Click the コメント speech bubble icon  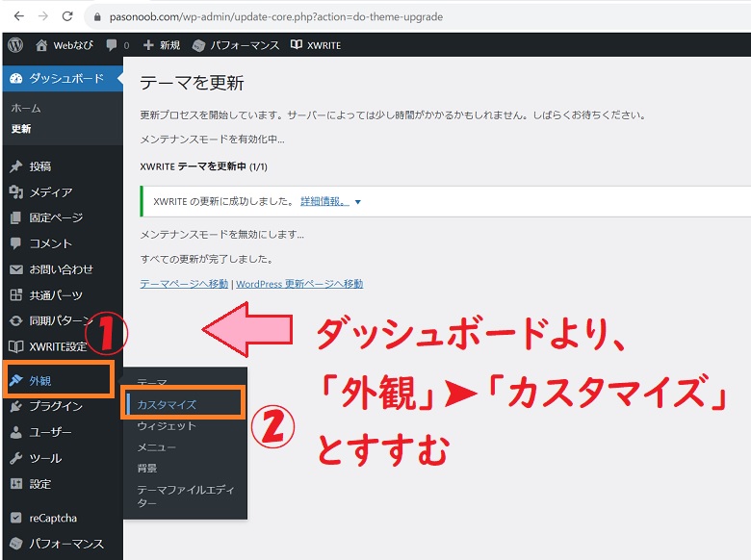tap(15, 243)
